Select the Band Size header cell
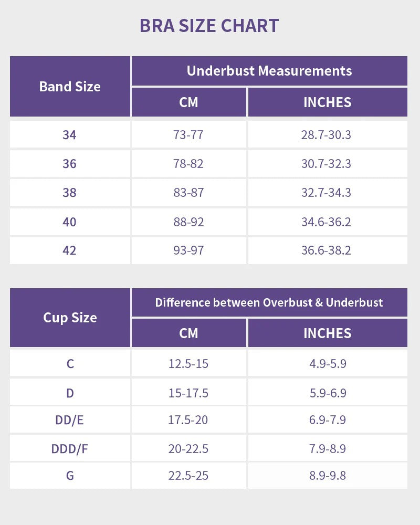420x525 pixels. [70, 87]
